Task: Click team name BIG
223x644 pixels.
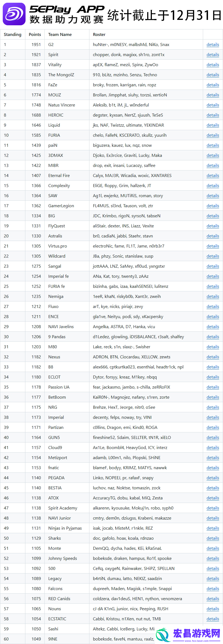Action: [x=52, y=216]
